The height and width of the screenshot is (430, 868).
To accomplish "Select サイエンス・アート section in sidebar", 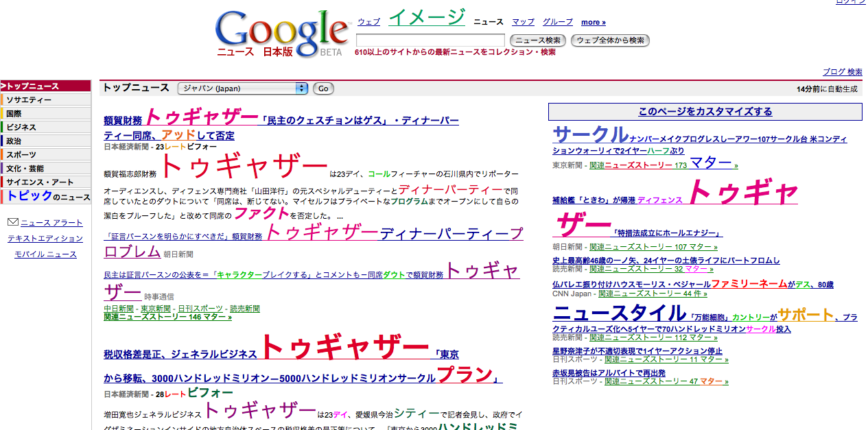I will [x=45, y=182].
